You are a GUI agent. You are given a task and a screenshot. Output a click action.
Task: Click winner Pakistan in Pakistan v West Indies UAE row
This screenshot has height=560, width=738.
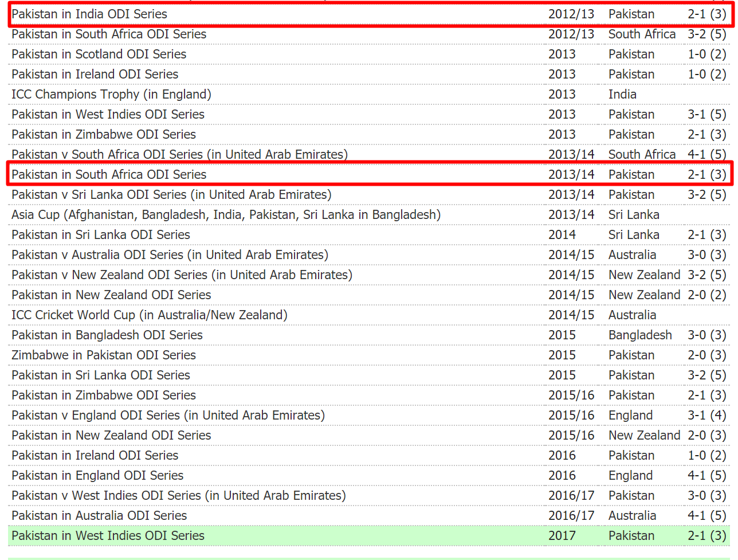coord(631,495)
